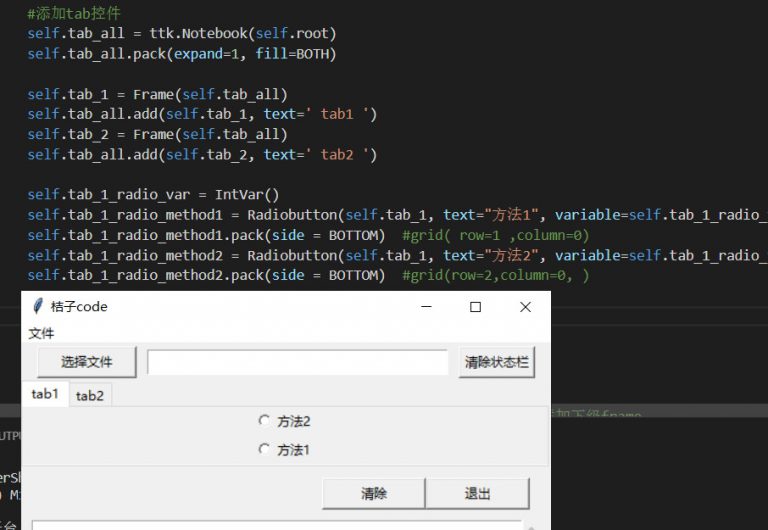The width and height of the screenshot is (768, 530).
Task: Switch to the tab2 tab
Action: point(90,396)
